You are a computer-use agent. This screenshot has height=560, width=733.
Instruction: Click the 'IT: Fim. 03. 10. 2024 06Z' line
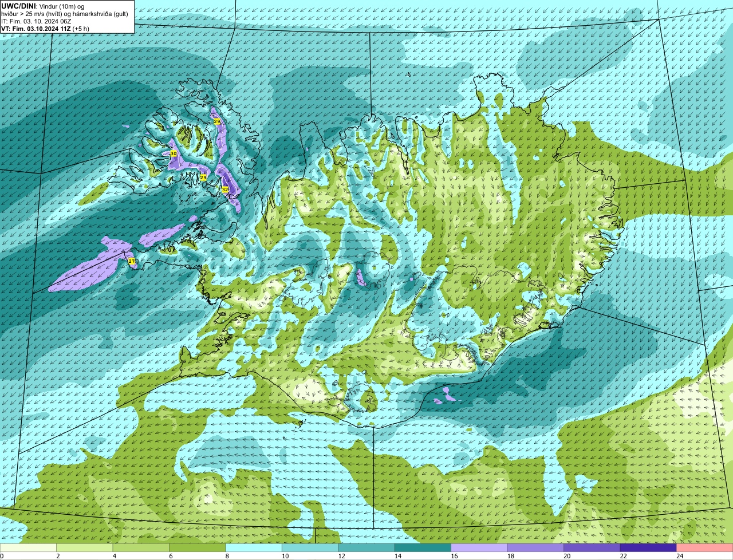36,21
